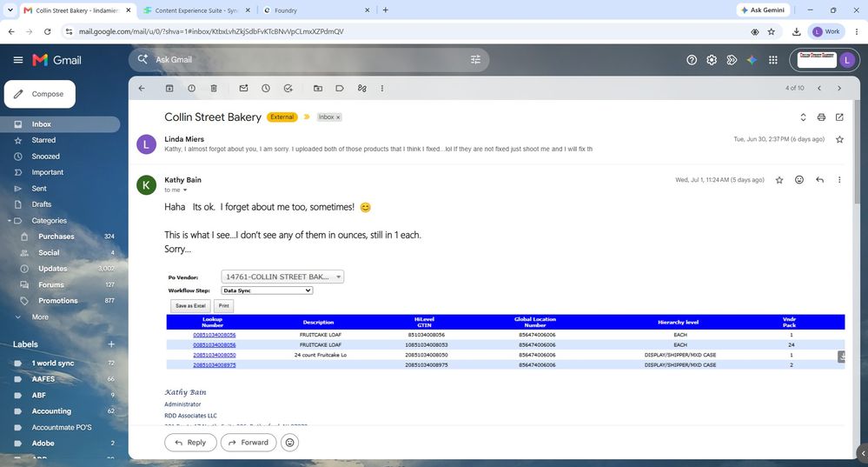Open Gmail settings gear
Screen dimensions: 868x467
[712, 60]
